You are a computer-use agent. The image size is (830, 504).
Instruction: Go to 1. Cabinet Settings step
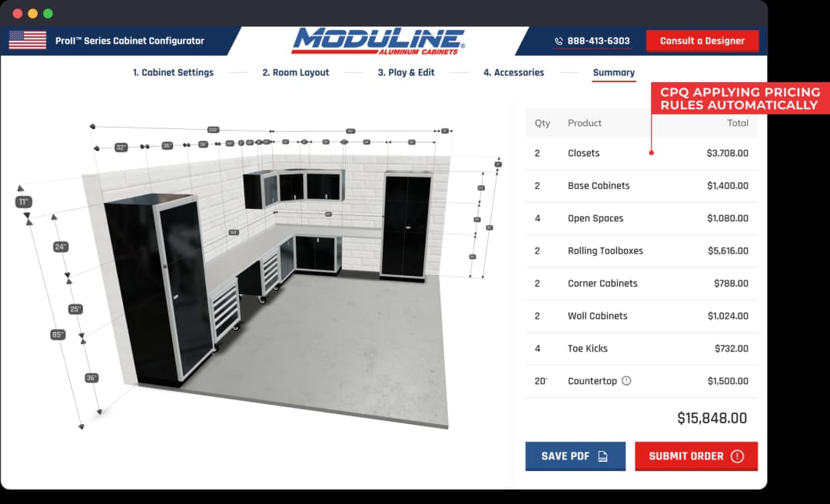pyautogui.click(x=173, y=72)
